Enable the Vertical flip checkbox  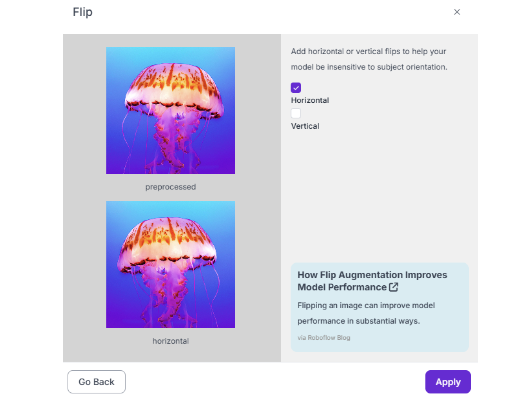(296, 113)
